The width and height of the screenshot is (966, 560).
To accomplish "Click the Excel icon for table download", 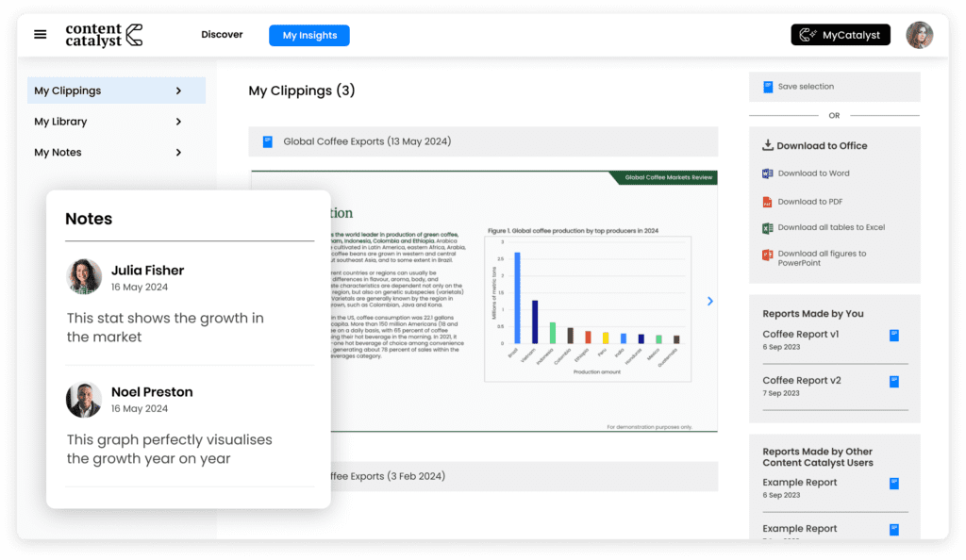I will tap(768, 228).
